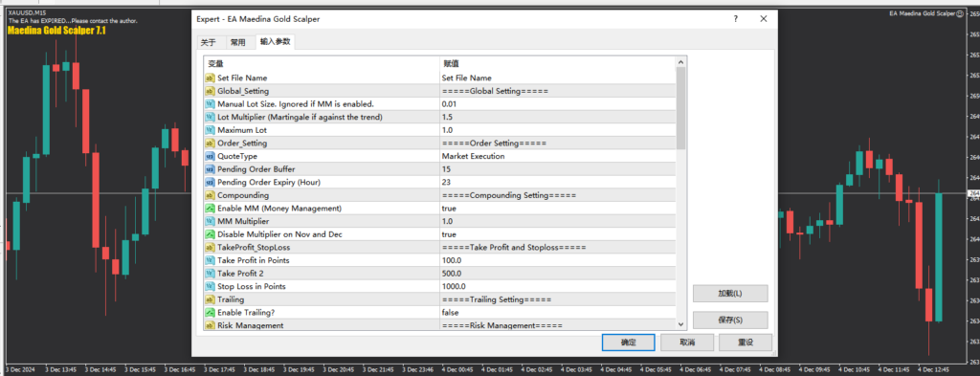Click the Trailing row icon
Screen dimensions: 980x376
pyautogui.click(x=210, y=299)
